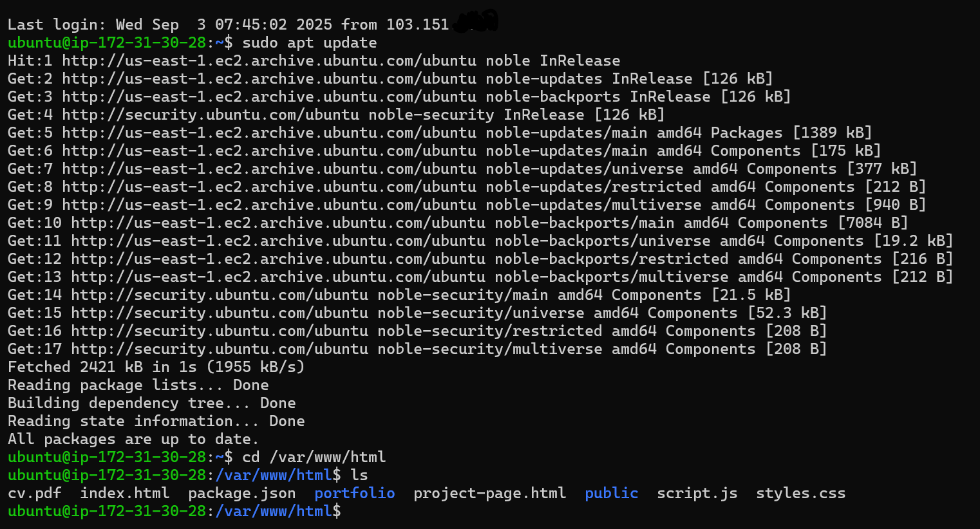This screenshot has height=529, width=980.
Task: Click the 'Last login' line text
Action: coord(252,25)
